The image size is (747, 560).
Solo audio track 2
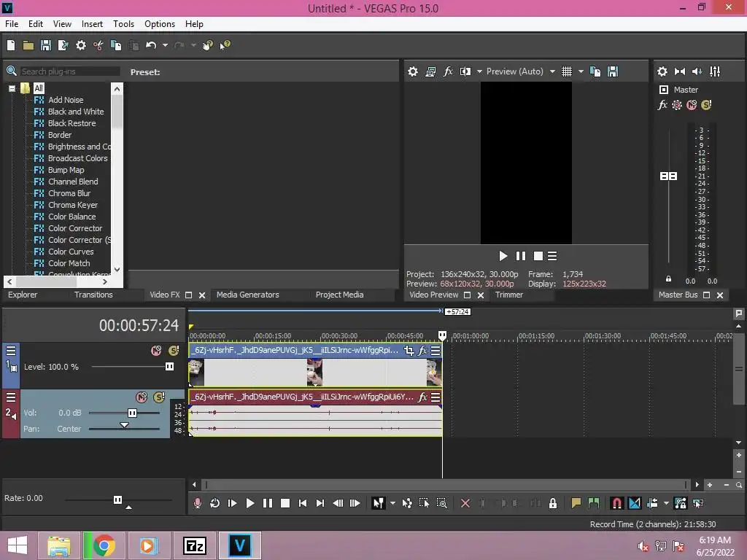coord(159,397)
